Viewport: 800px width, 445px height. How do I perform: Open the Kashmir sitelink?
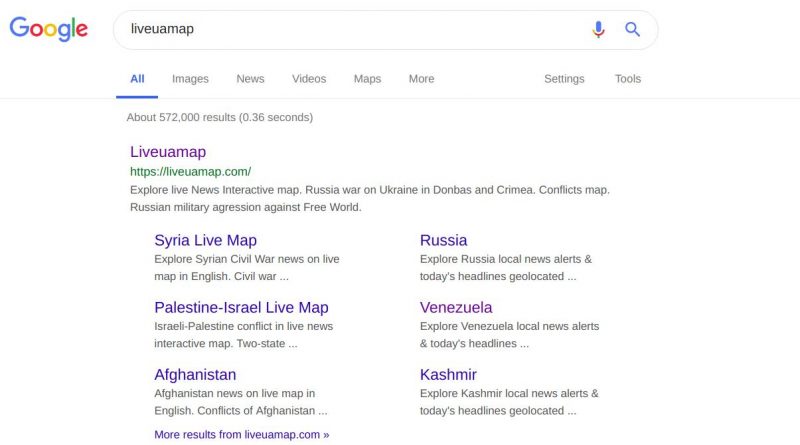pyautogui.click(x=448, y=375)
